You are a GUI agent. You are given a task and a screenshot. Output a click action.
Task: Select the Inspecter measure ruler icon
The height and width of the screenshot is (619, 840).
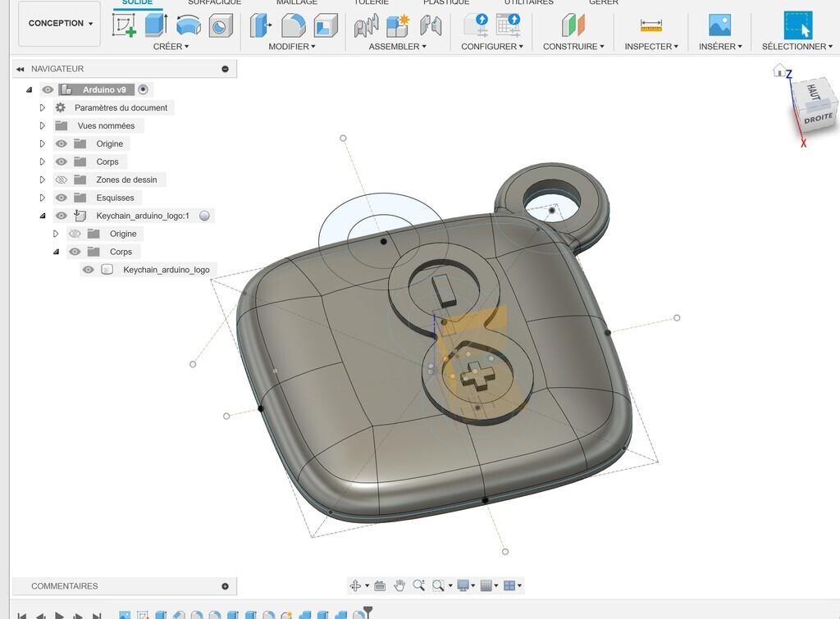point(651,25)
